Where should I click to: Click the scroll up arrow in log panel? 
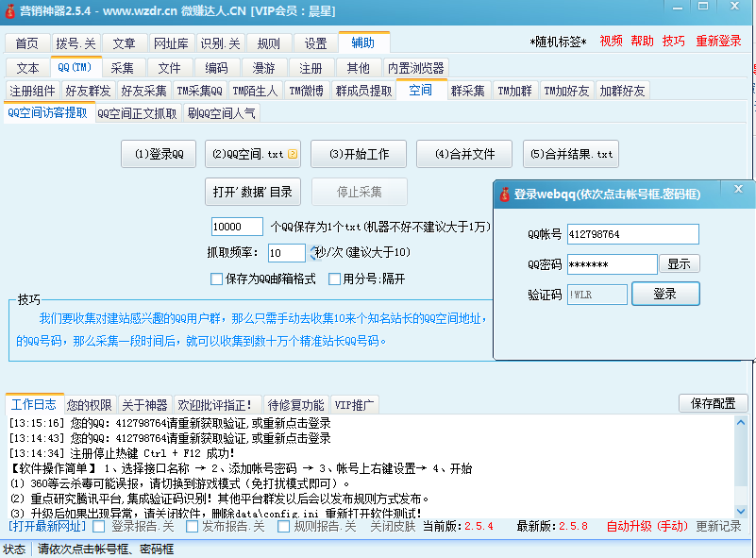[x=743, y=423]
